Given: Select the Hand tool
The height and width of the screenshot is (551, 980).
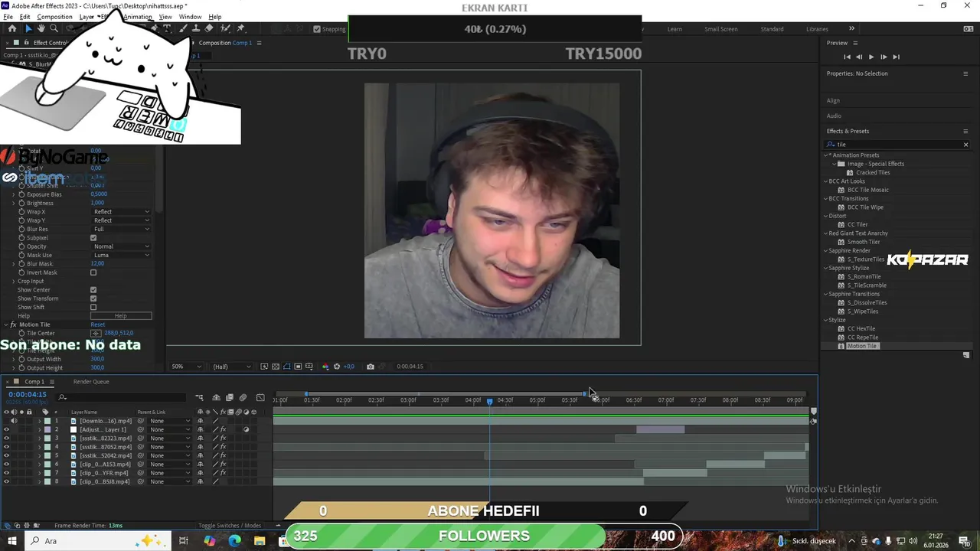Looking at the screenshot, I should pos(41,29).
